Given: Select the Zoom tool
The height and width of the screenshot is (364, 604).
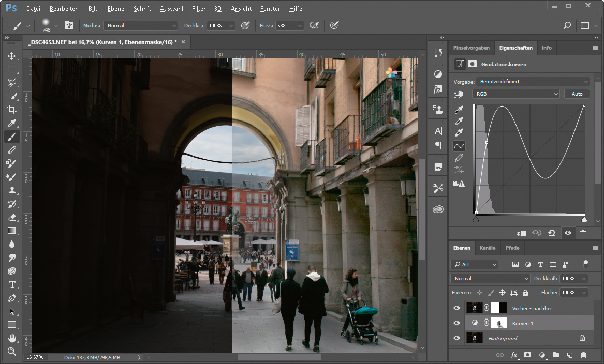Looking at the screenshot, I should coord(11,352).
